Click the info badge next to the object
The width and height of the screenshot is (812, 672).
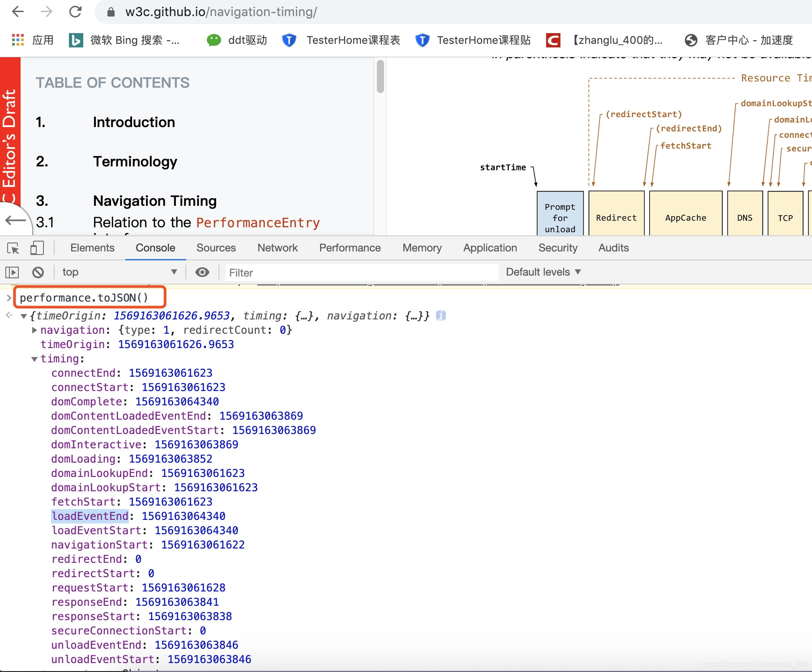[441, 315]
